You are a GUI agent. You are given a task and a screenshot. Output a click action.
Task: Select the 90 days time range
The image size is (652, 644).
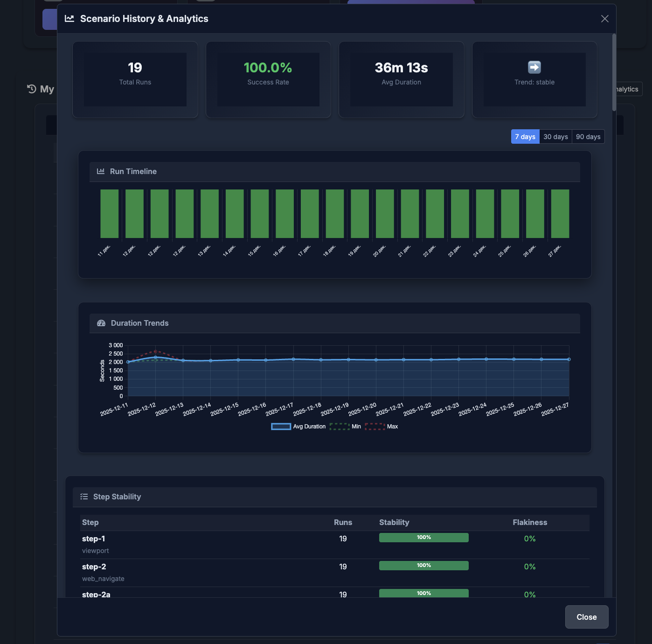(588, 136)
